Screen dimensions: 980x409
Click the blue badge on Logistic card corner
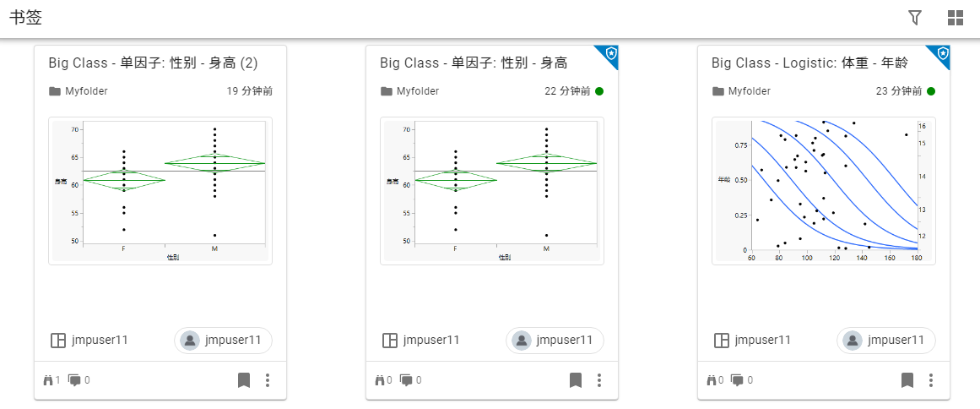(x=943, y=53)
